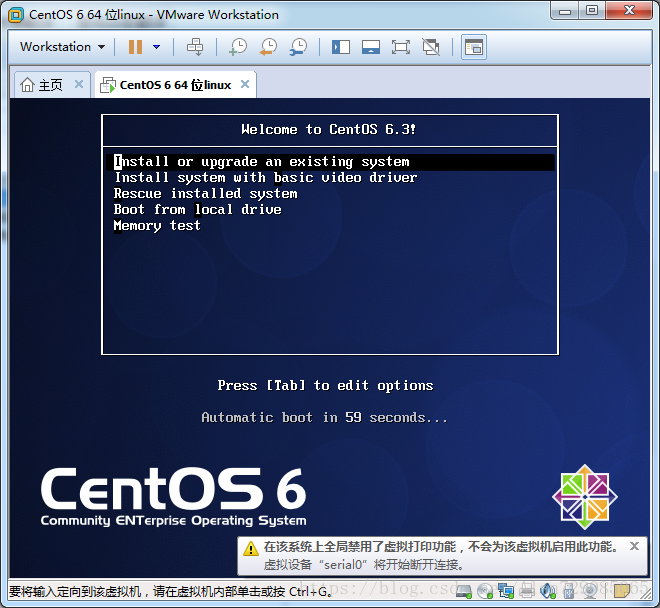Viewport: 660px width, 608px height.
Task: Click the Press [Tab] to edit options text
Action: point(325,385)
